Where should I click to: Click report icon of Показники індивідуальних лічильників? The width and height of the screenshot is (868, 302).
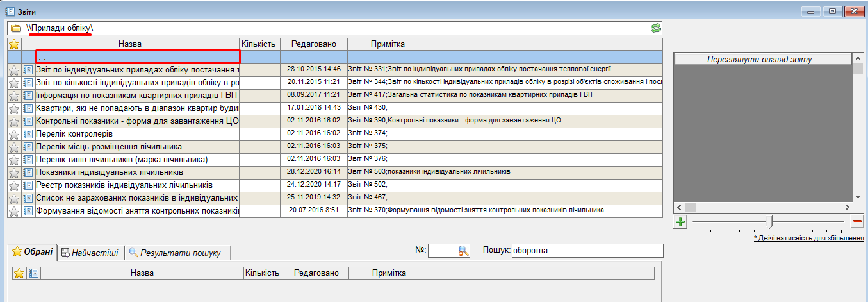tap(28, 172)
